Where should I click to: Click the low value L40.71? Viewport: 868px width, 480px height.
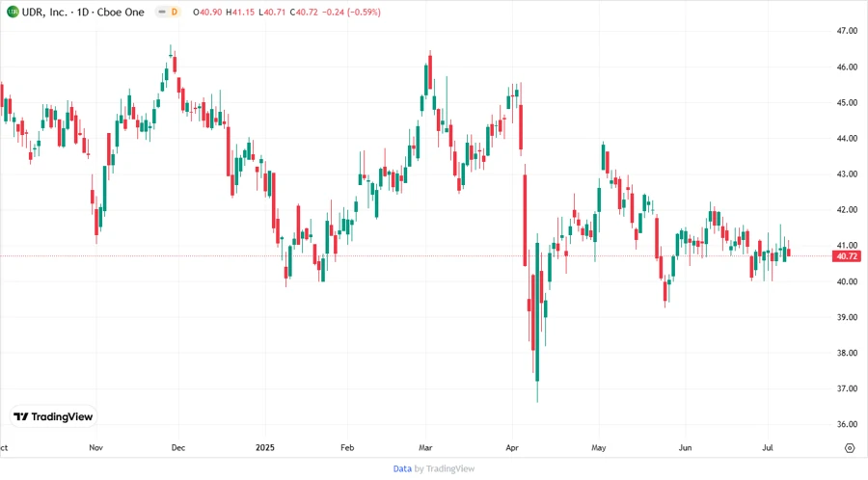click(x=272, y=12)
